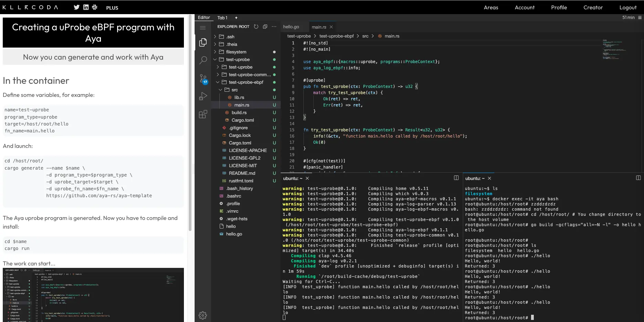Open the Areas page
This screenshot has width=644, height=322.
click(491, 7)
